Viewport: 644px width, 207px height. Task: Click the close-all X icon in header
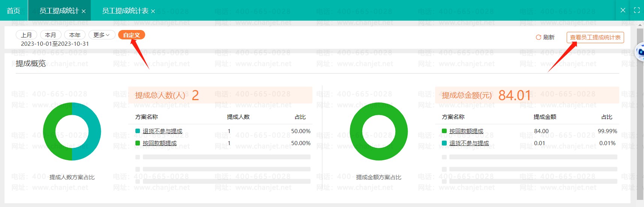point(623,10)
